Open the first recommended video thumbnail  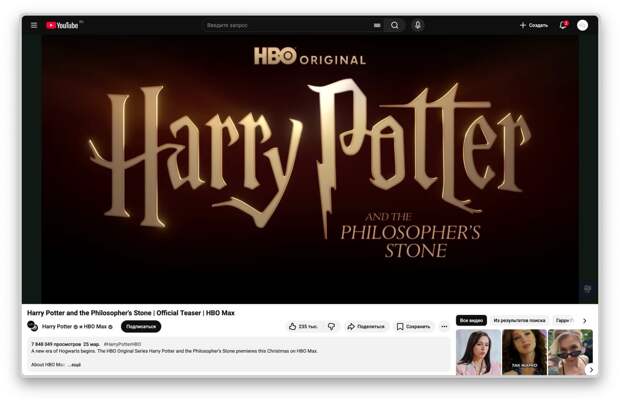point(478,352)
